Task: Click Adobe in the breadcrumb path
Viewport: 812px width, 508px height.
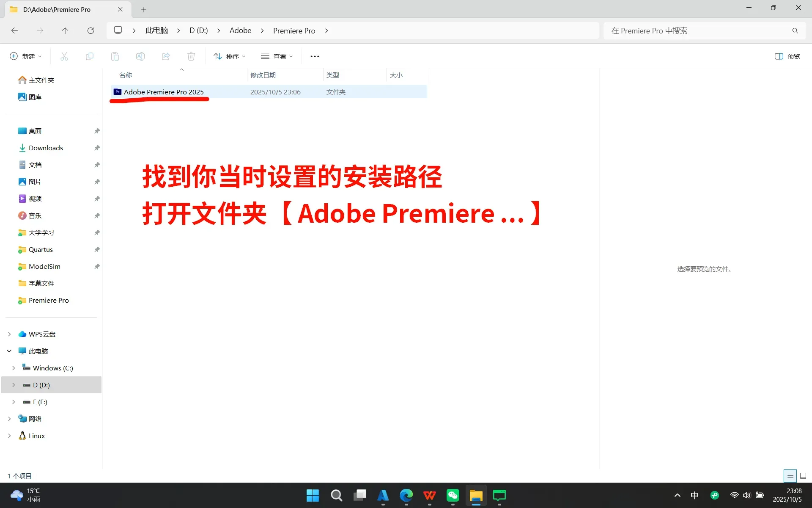Action: [x=240, y=30]
